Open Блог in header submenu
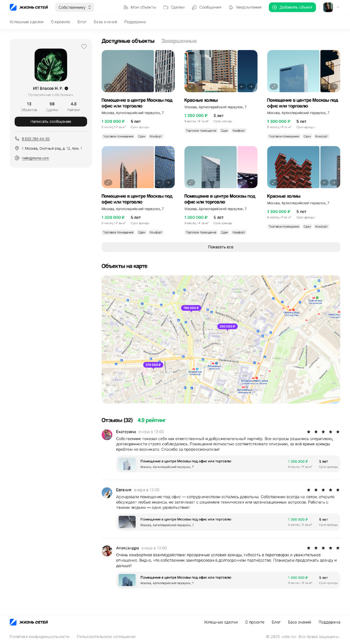 tap(82, 22)
